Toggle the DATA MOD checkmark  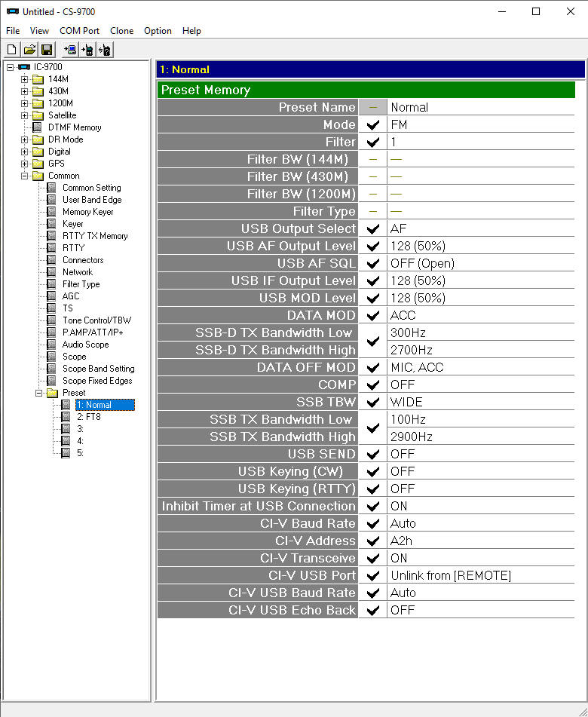click(x=372, y=315)
